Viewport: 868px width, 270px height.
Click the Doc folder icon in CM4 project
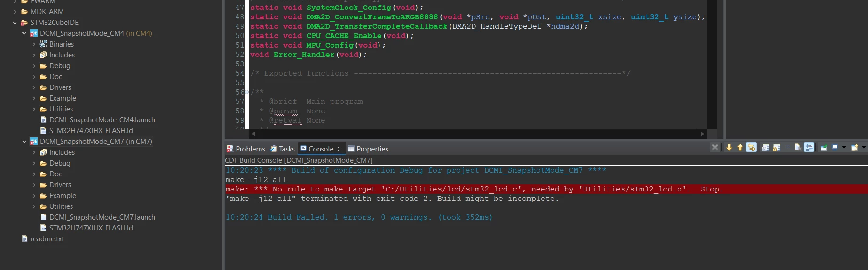pyautogui.click(x=43, y=76)
